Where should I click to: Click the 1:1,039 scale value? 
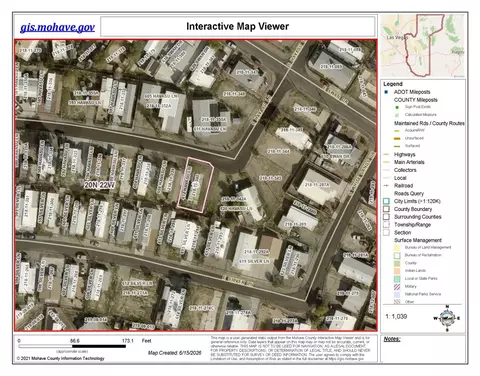tap(396, 316)
